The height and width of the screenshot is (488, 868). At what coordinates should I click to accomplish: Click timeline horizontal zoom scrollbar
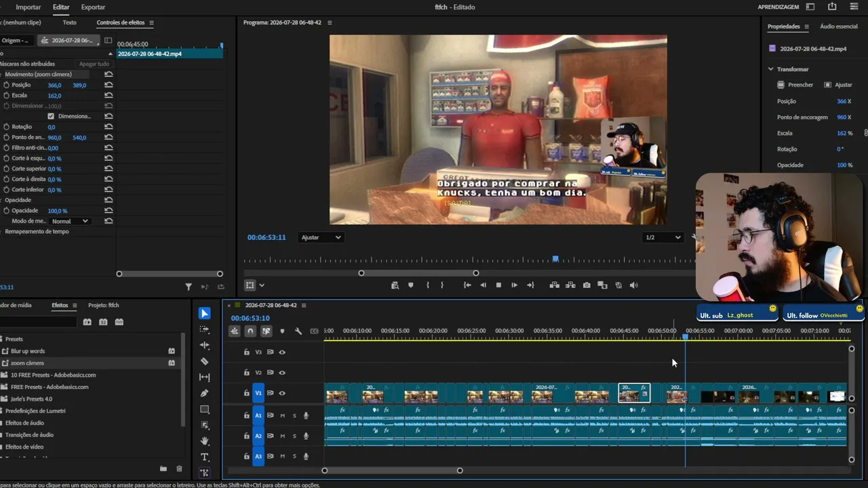point(392,470)
